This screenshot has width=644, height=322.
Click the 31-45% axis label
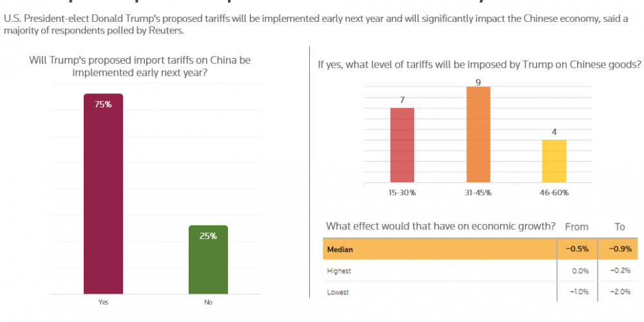click(x=478, y=193)
